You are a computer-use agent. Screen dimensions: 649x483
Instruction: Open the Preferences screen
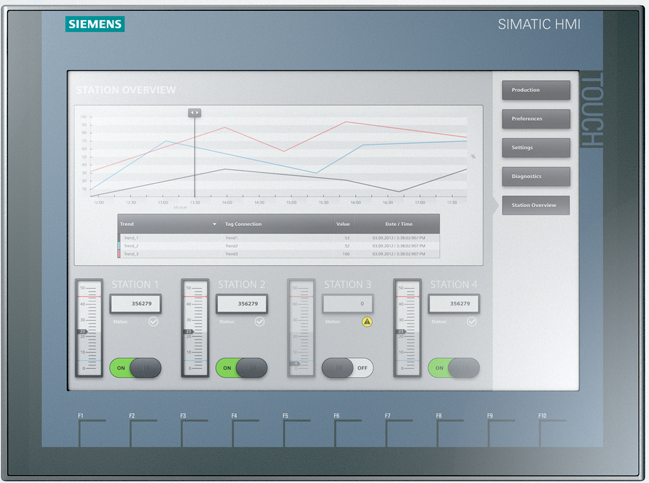(536, 119)
